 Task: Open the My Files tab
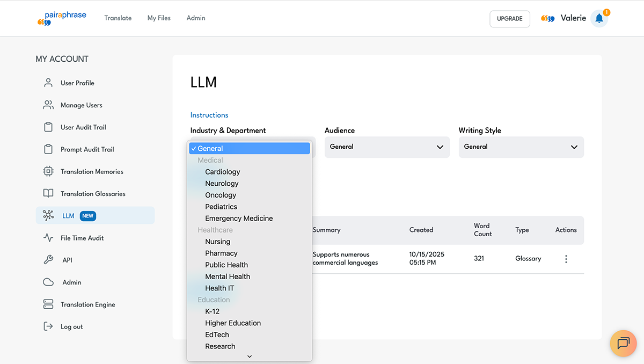159,18
